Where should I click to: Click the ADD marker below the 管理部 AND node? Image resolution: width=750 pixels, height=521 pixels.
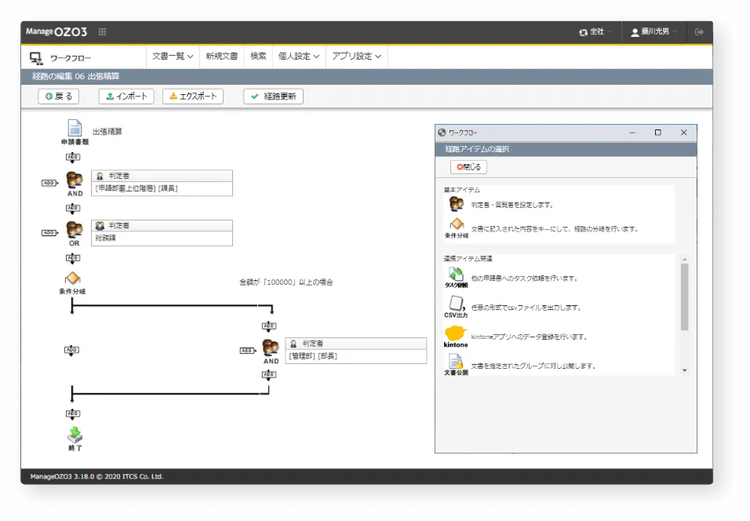[269, 375]
